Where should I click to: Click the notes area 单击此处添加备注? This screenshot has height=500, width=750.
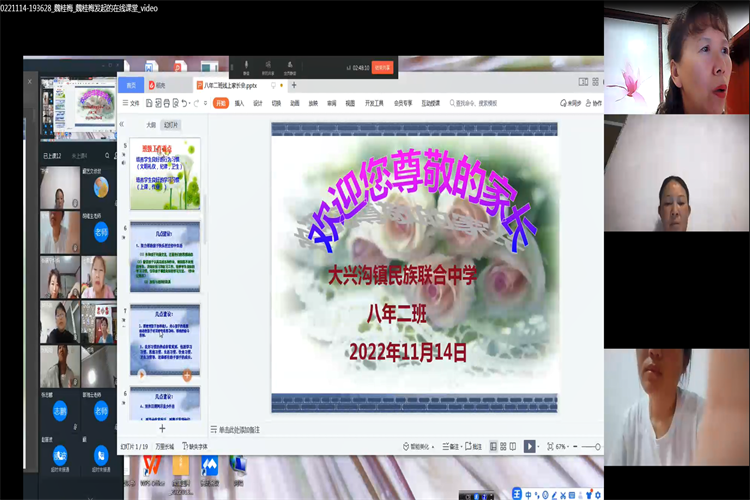(235, 430)
